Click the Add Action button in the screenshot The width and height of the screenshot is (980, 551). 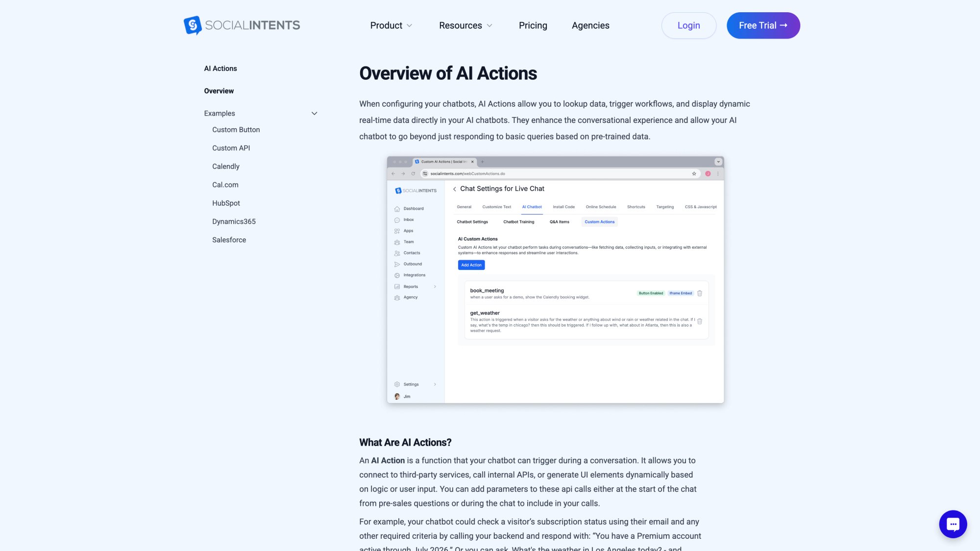471,265
